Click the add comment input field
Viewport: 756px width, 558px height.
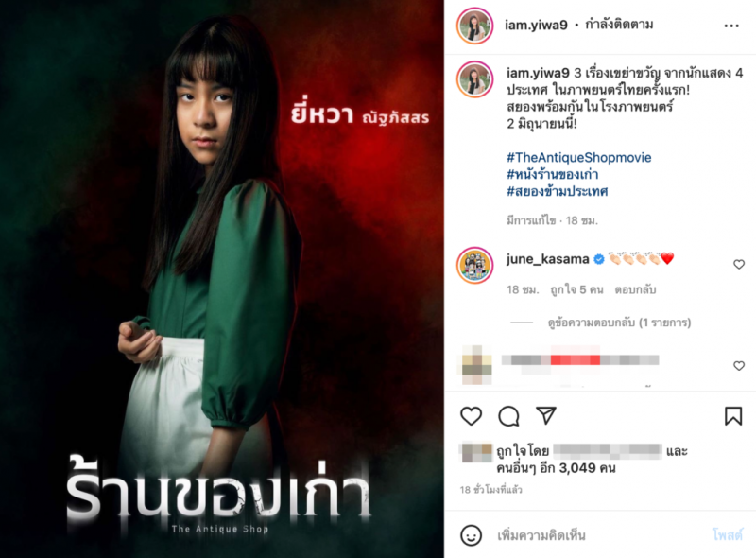click(598, 535)
